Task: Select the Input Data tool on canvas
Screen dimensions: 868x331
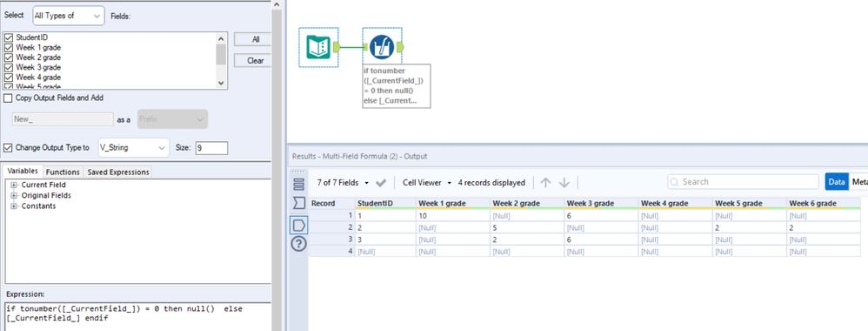Action: click(x=318, y=47)
